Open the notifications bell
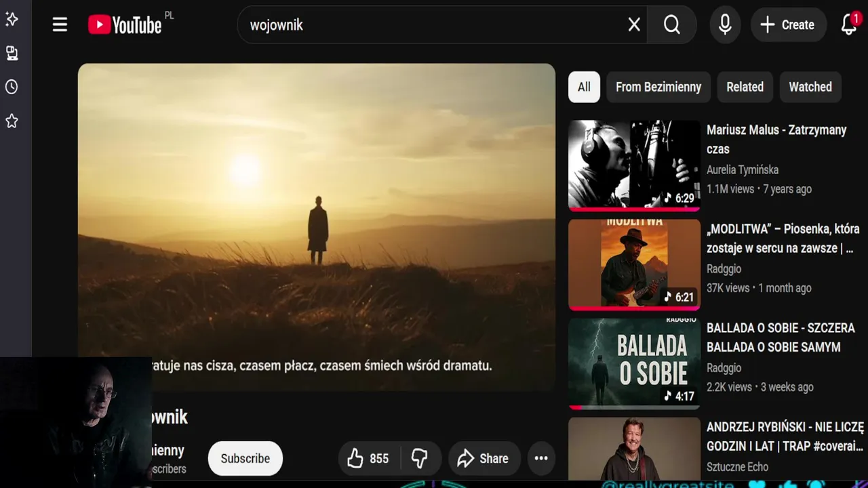This screenshot has height=488, width=868. [x=849, y=25]
